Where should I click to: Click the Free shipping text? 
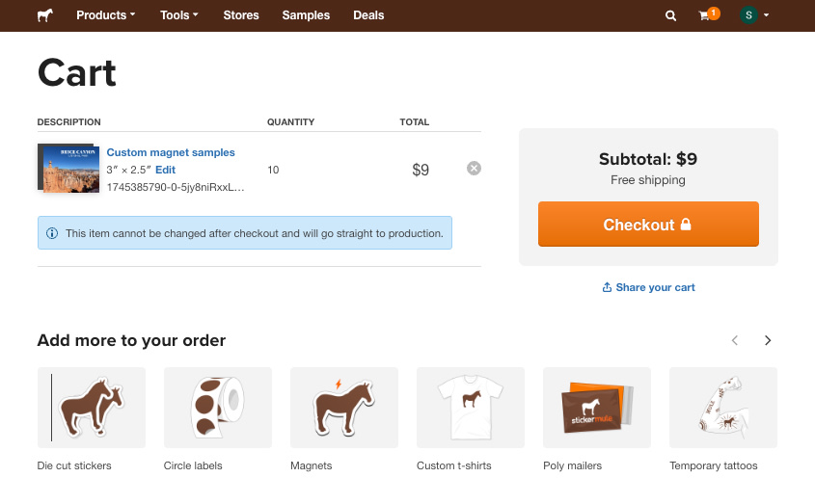(x=648, y=180)
